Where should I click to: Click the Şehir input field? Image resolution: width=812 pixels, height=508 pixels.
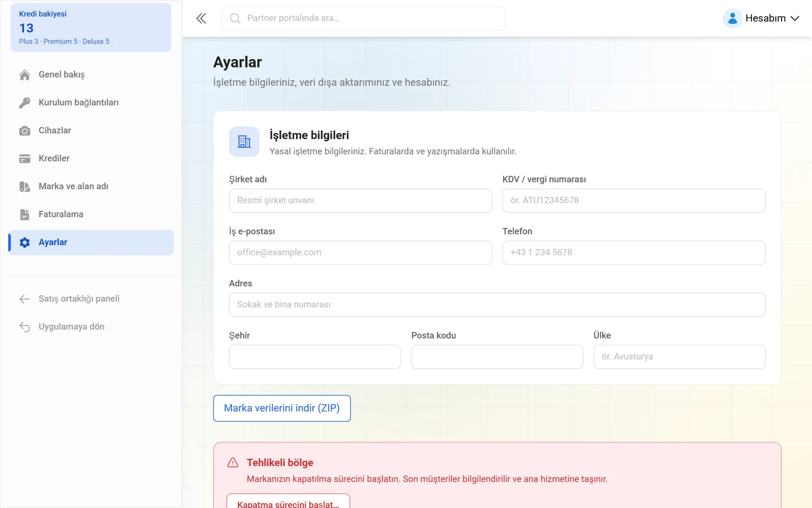pyautogui.click(x=315, y=357)
